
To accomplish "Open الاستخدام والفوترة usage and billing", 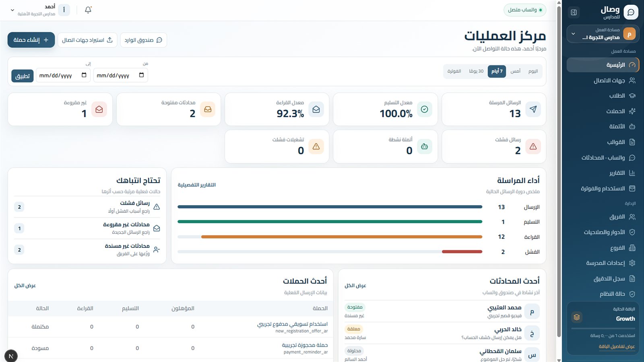I will click(603, 188).
